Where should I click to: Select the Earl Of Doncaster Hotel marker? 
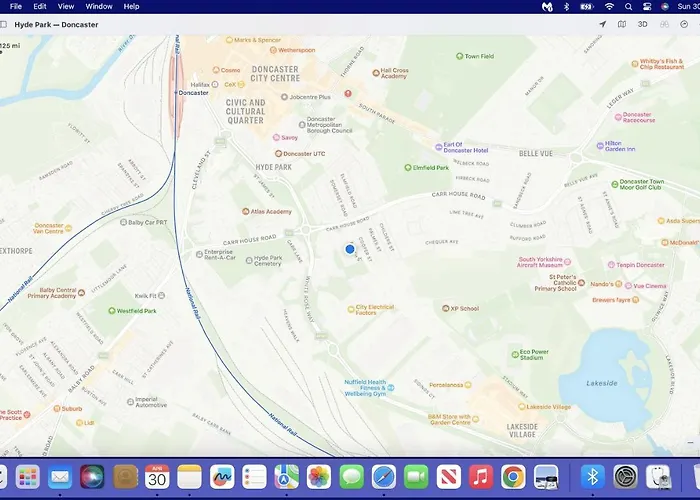click(x=439, y=147)
